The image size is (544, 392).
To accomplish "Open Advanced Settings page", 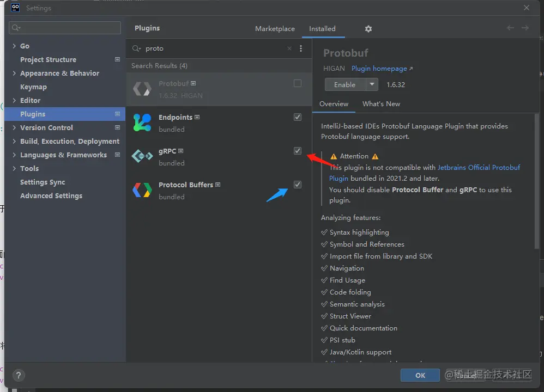I will (51, 196).
